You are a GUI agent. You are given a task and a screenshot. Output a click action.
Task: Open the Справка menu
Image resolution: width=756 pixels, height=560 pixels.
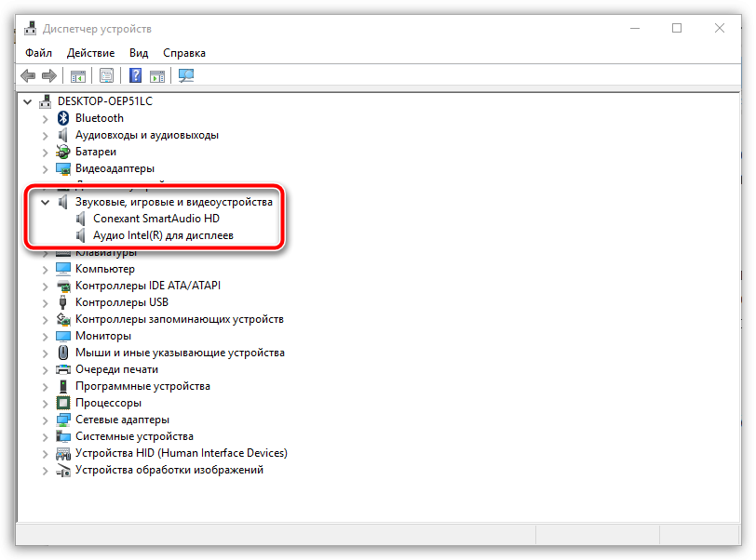click(x=183, y=53)
